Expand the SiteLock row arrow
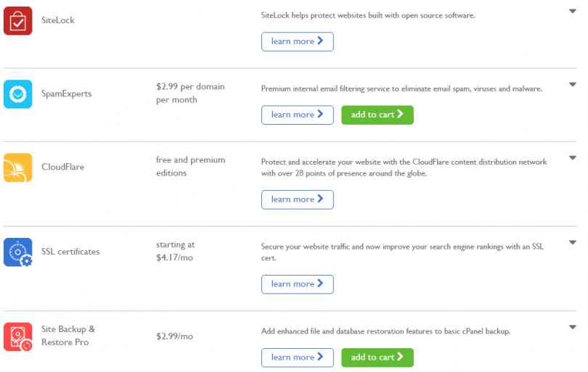The image size is (588, 372). click(572, 12)
